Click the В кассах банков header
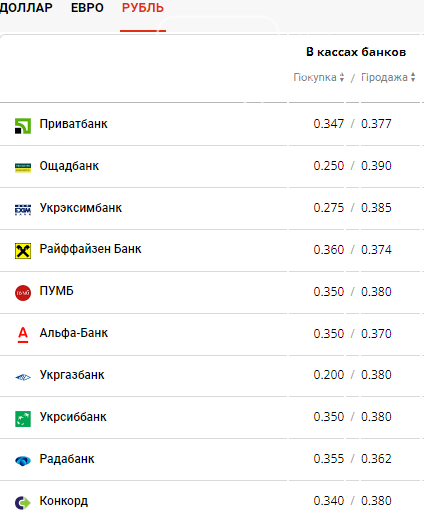Viewport: 424px width, 522px height. (356, 52)
